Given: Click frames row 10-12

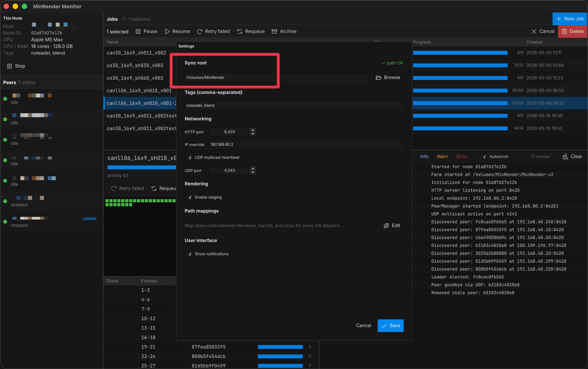Looking at the screenshot, I should (148, 319).
